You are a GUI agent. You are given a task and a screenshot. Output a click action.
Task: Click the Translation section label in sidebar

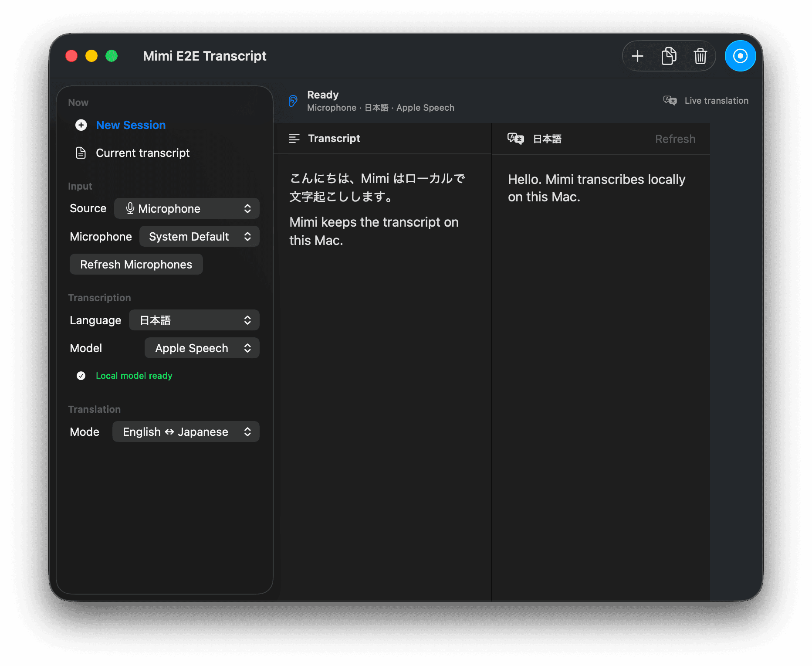(x=94, y=409)
